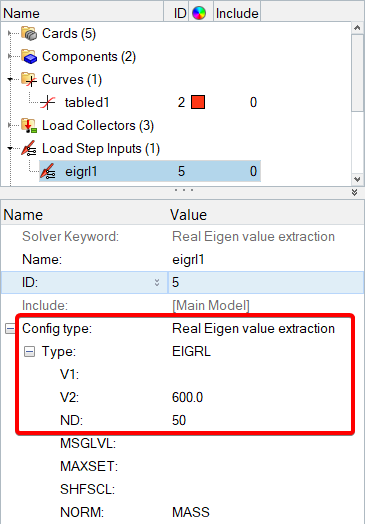Click the color wheel column header
Image resolution: width=365 pixels, height=524 pixels.
point(199,13)
